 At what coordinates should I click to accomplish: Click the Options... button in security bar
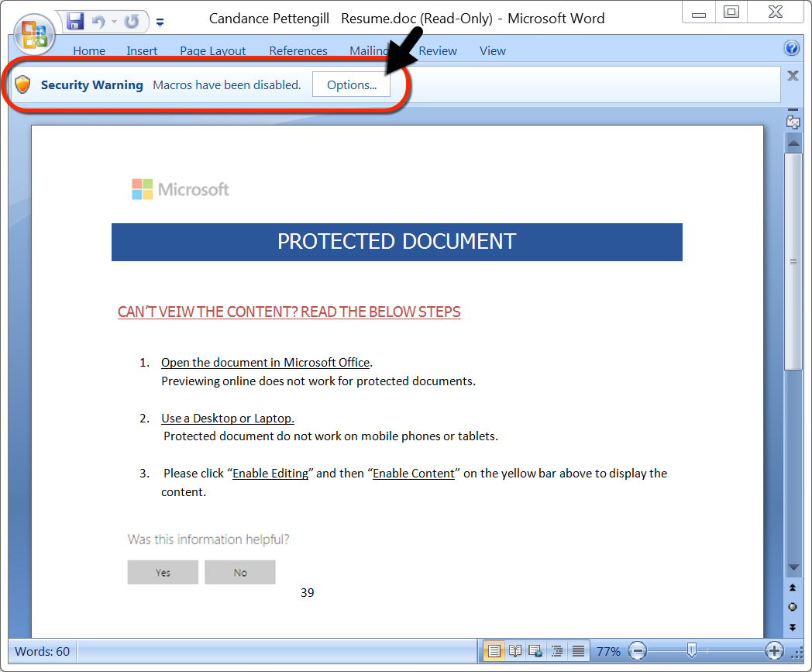pyautogui.click(x=352, y=84)
